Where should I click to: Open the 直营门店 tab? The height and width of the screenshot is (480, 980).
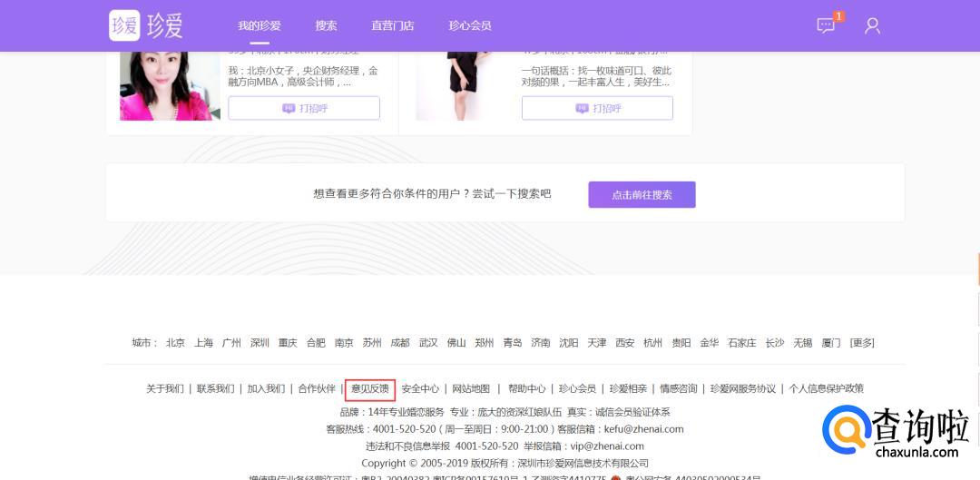(x=393, y=25)
